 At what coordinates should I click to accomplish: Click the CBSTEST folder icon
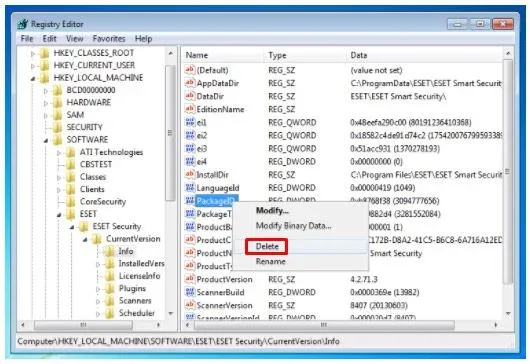[x=70, y=164]
